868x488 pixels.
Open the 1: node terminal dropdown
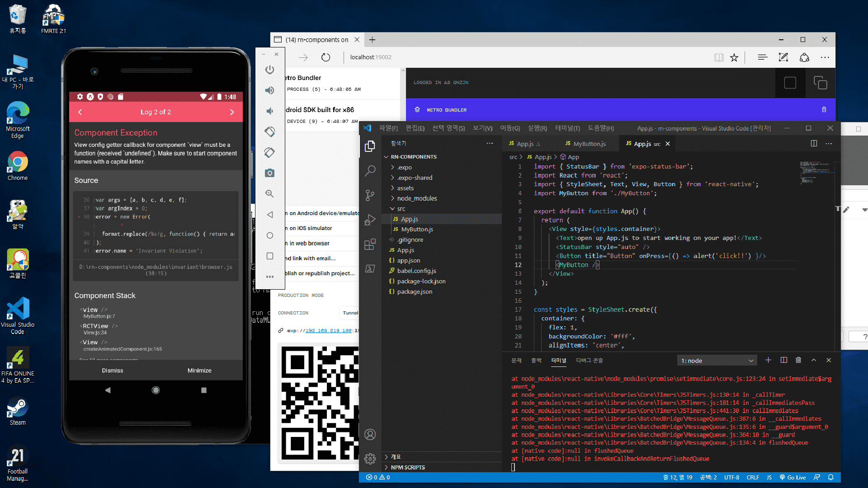[x=717, y=361]
